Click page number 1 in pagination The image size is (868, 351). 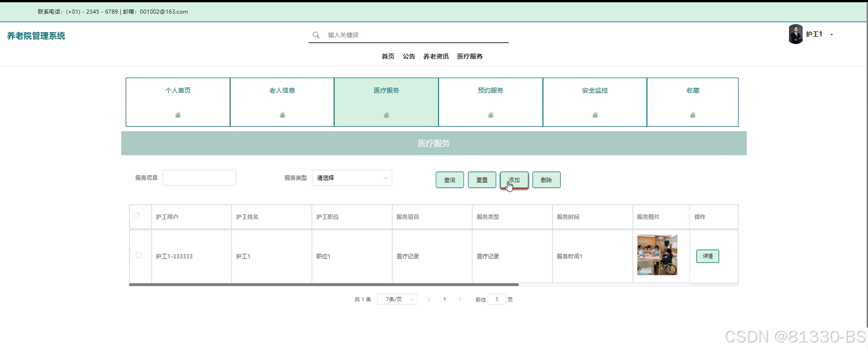click(444, 299)
